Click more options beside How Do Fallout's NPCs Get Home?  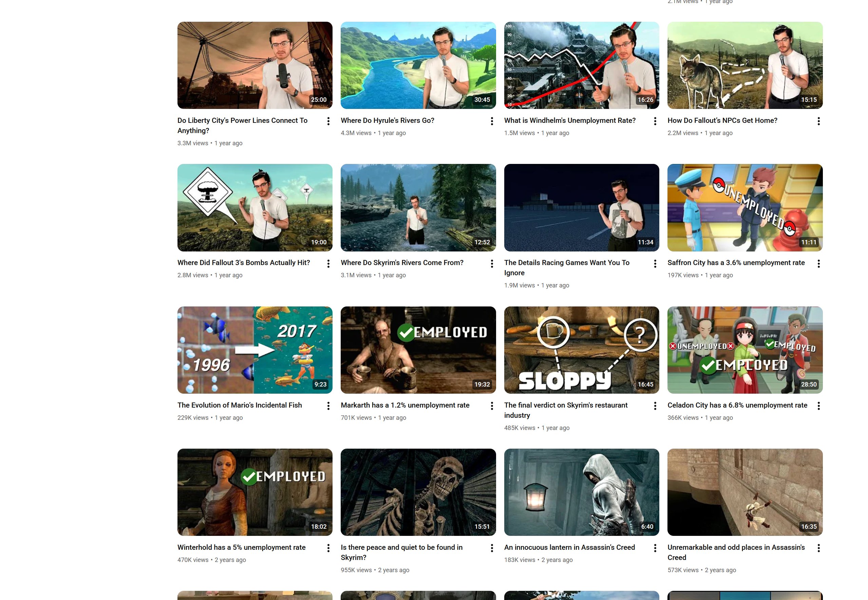(818, 121)
